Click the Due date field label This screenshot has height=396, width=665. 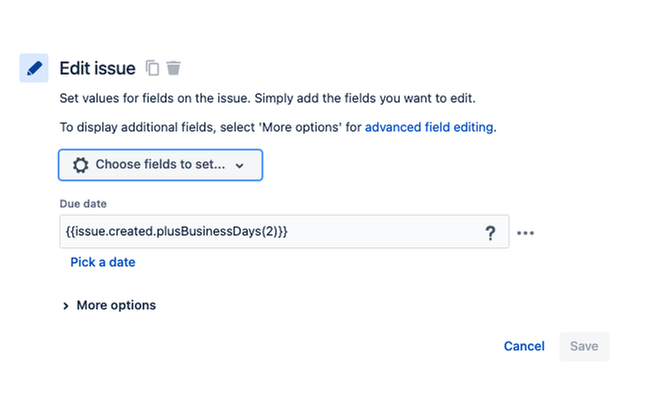pos(83,204)
